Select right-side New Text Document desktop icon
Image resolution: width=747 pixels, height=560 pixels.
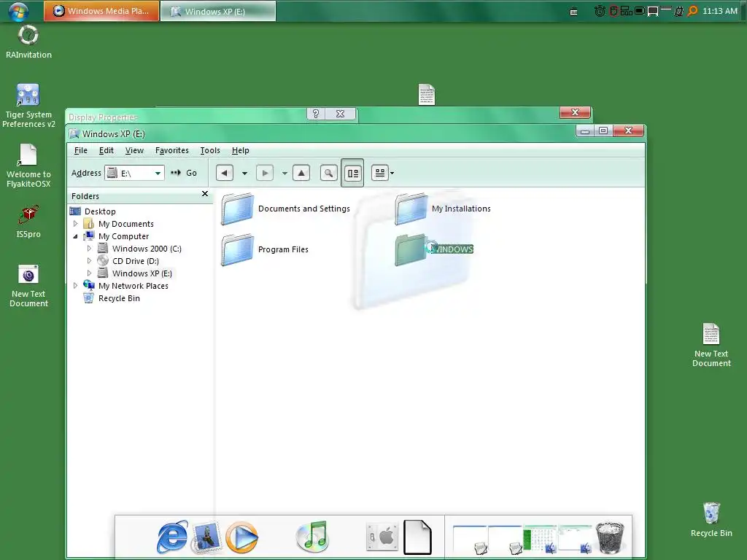[711, 345]
